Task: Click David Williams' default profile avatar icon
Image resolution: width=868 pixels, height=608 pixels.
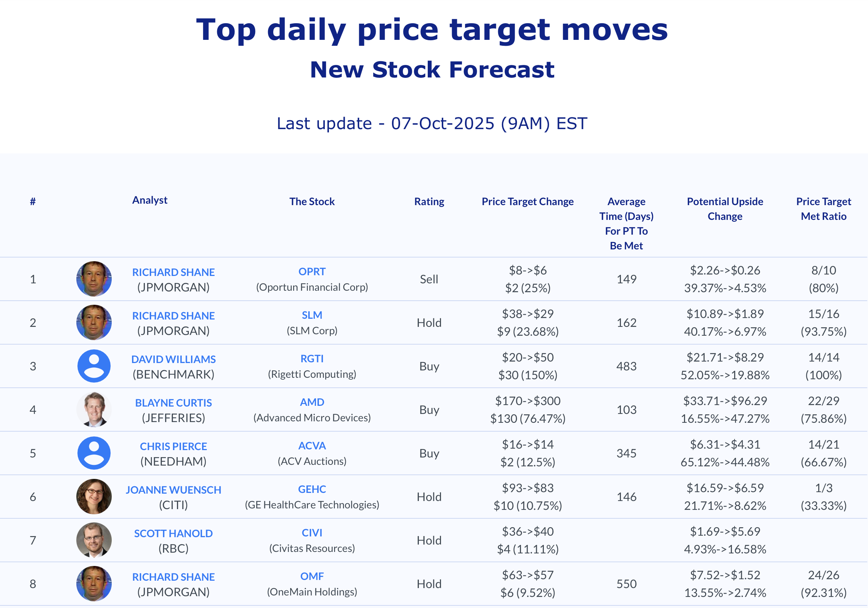Action: point(94,366)
